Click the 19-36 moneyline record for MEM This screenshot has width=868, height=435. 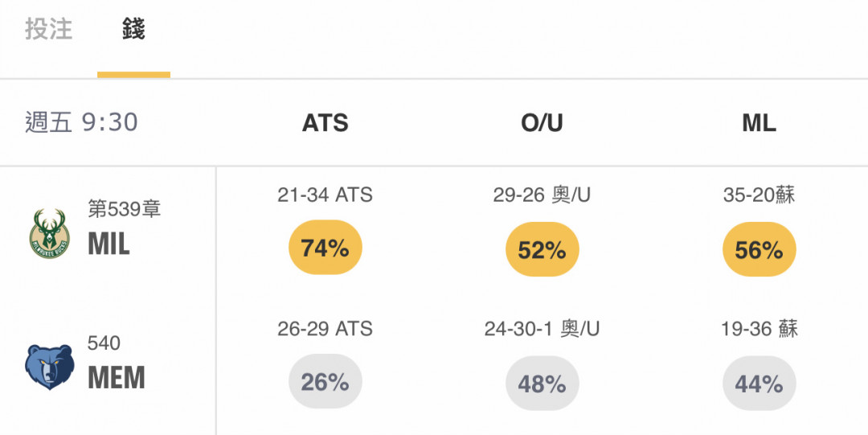(x=759, y=329)
